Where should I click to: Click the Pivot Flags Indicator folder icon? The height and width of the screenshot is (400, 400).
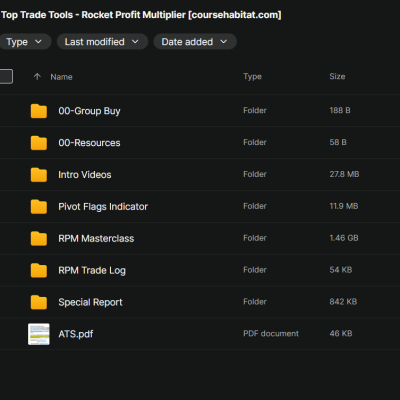39,207
